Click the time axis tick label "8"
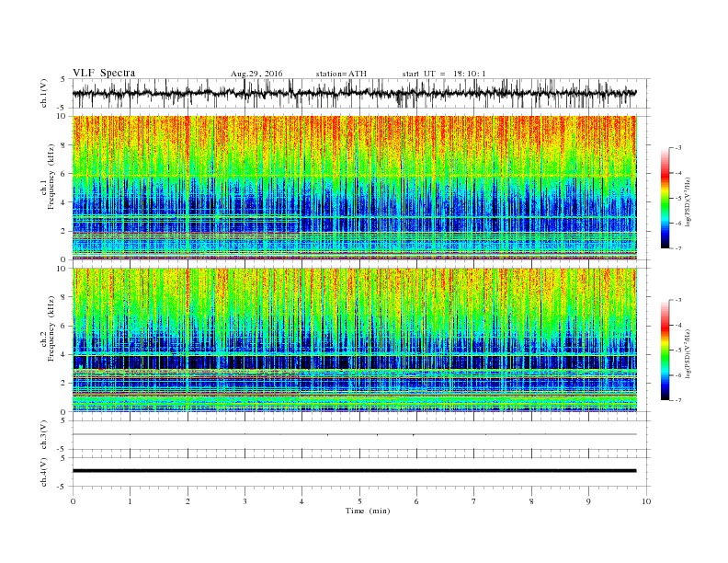The image size is (728, 563). (531, 501)
